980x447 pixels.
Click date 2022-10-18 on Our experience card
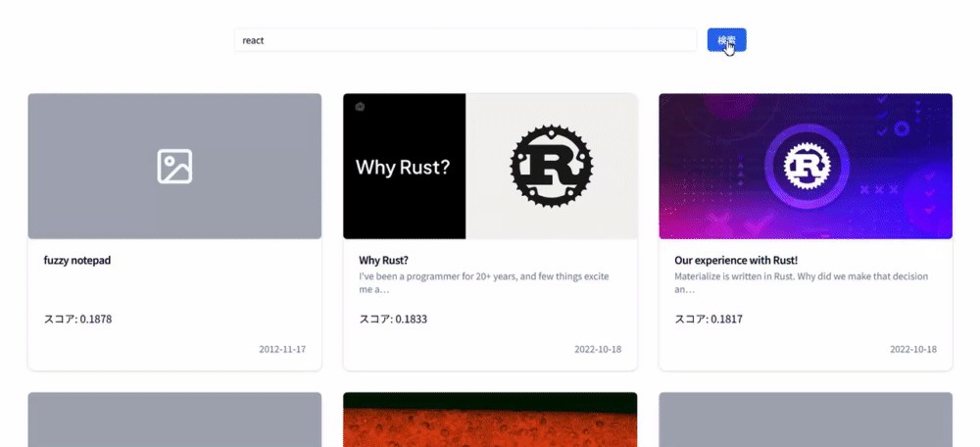click(x=913, y=350)
